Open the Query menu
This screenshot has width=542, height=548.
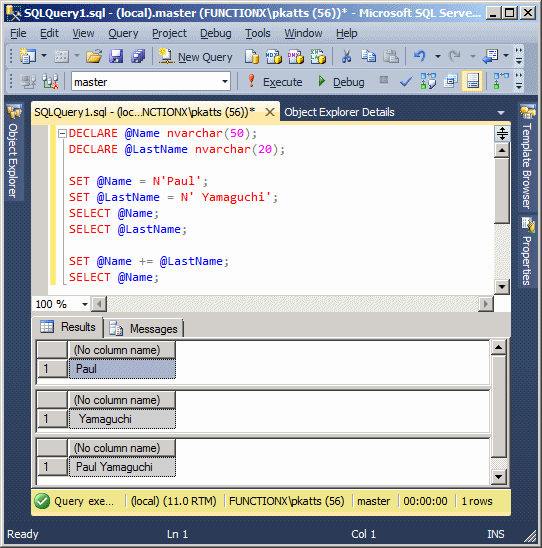coord(123,34)
